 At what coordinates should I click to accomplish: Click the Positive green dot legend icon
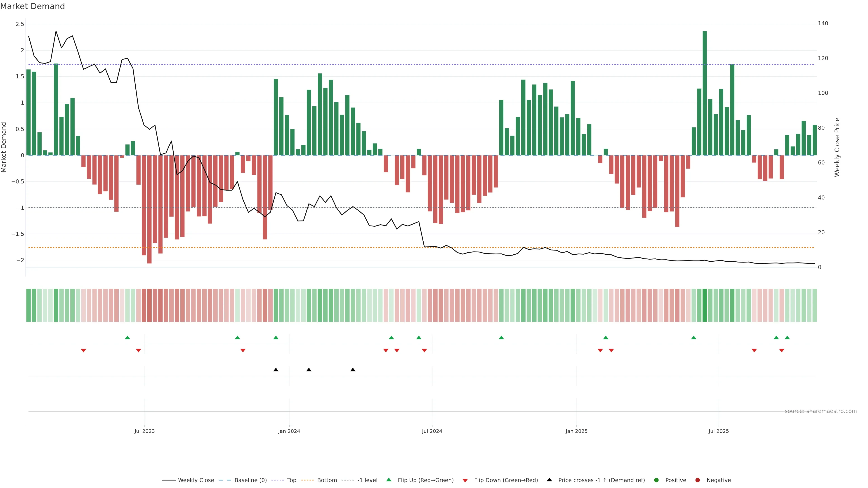656,480
